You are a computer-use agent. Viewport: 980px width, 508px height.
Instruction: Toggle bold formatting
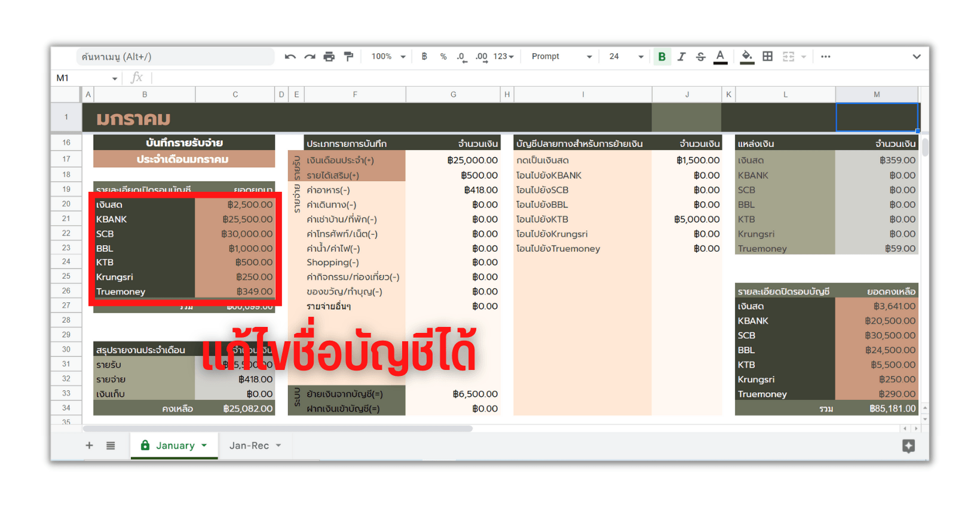661,57
